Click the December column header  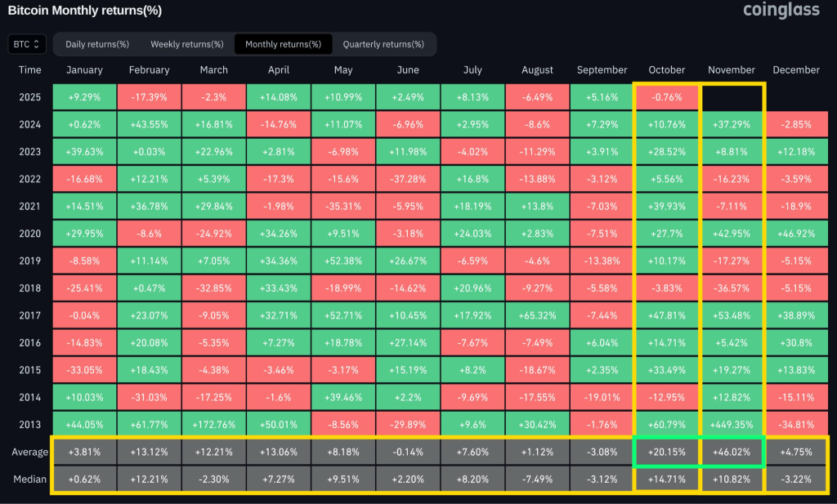pos(796,70)
